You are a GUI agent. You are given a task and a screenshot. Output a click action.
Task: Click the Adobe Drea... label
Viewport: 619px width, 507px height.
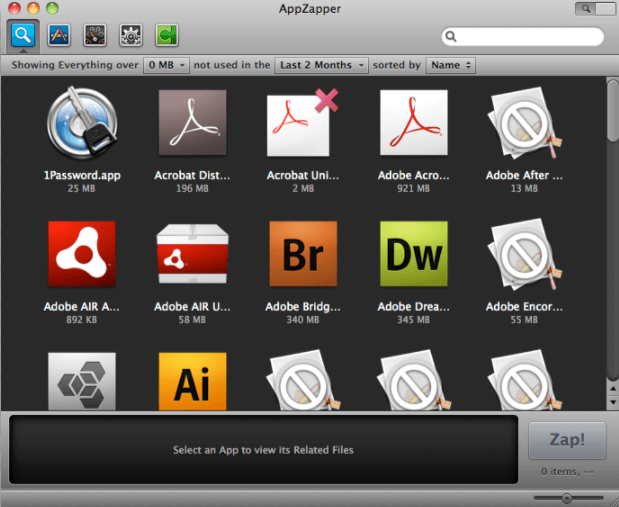(x=413, y=307)
